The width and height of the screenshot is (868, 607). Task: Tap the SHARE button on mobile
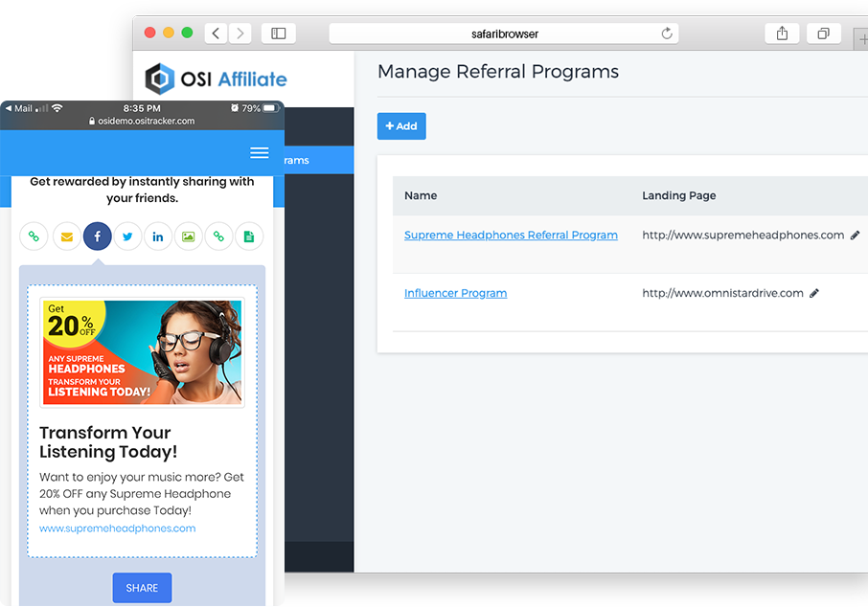pos(142,588)
